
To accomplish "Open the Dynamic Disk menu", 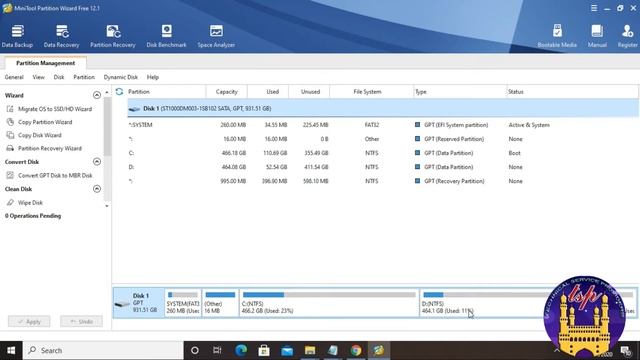I will click(120, 77).
